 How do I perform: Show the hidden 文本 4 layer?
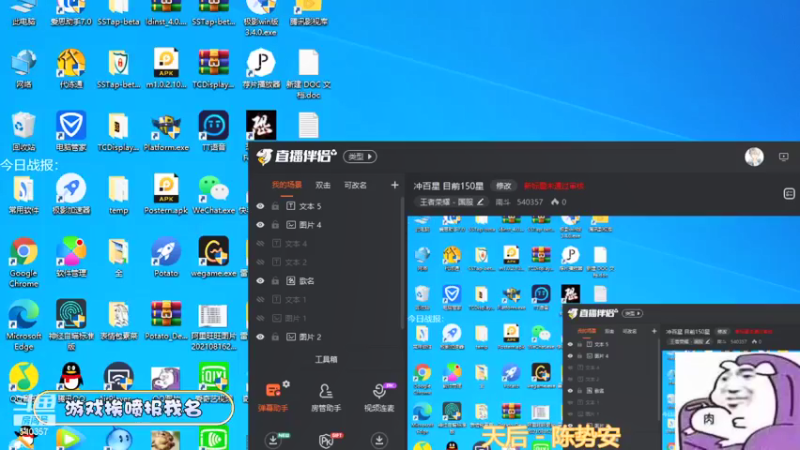260,244
